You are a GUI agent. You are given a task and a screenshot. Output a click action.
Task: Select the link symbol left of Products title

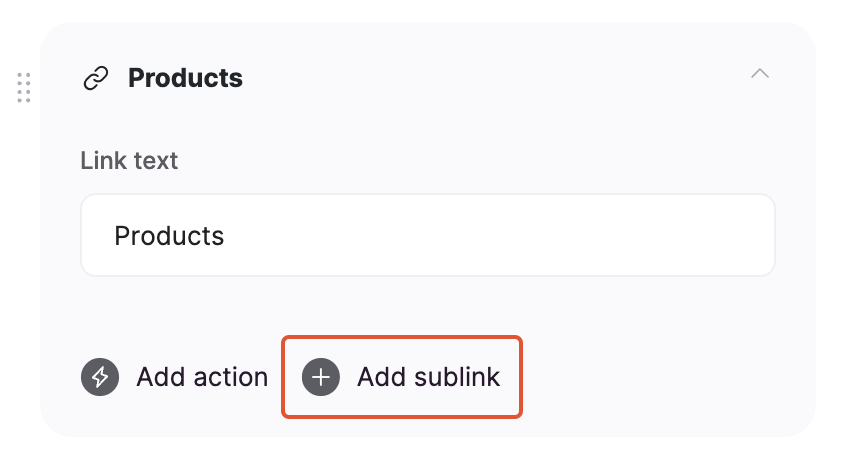[96, 78]
